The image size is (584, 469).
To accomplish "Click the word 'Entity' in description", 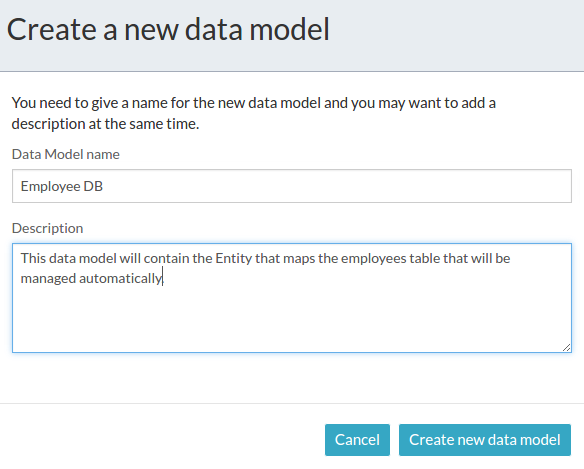I will point(234,258).
